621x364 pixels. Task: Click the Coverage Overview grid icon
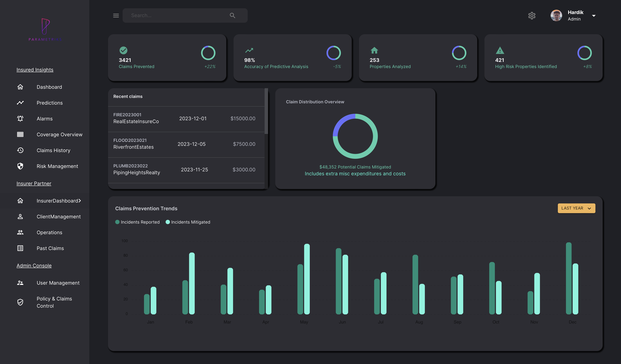click(20, 134)
